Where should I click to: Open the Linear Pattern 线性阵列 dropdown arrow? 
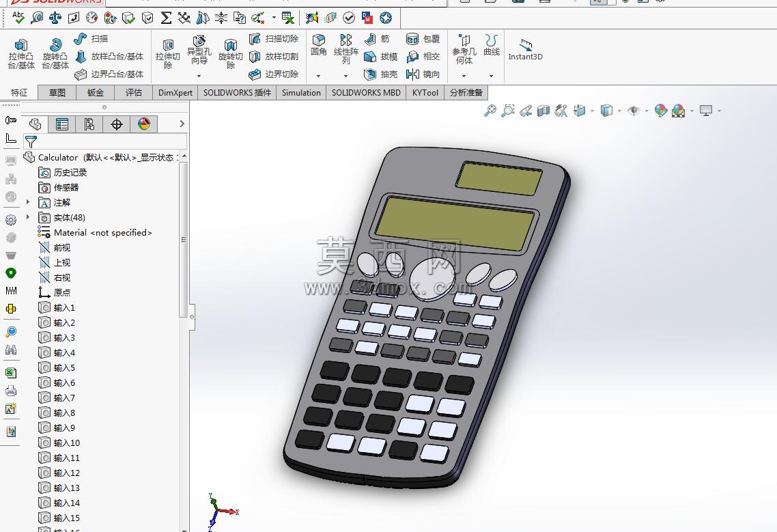click(x=346, y=76)
